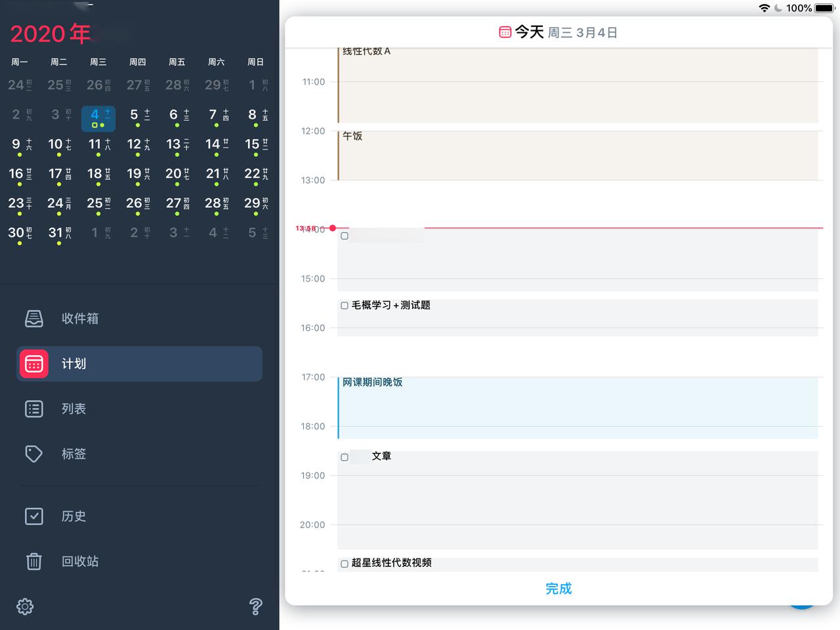
Task: Select April 5 in calendar
Action: click(256, 233)
